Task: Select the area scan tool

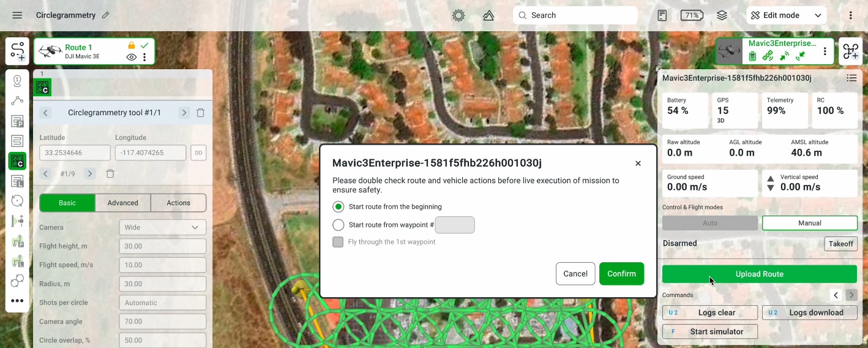Action: 17,141
